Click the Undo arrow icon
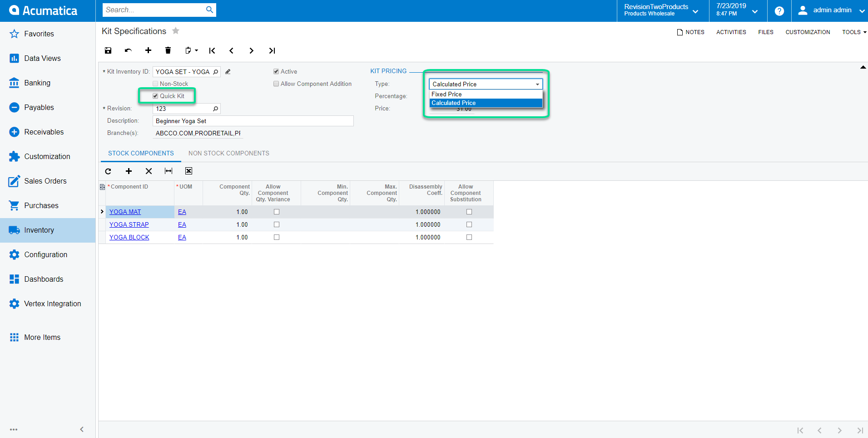Viewport: 868px width, 438px height. pyautogui.click(x=128, y=50)
